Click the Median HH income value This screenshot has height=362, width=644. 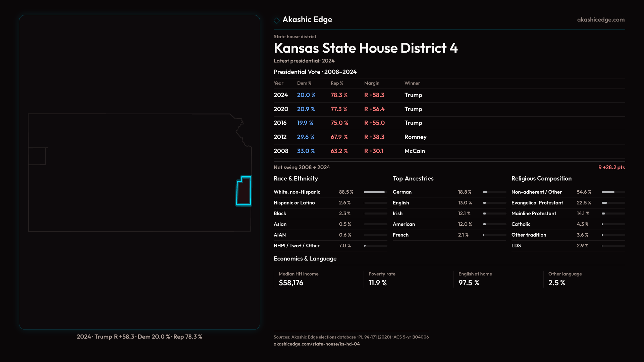(291, 283)
